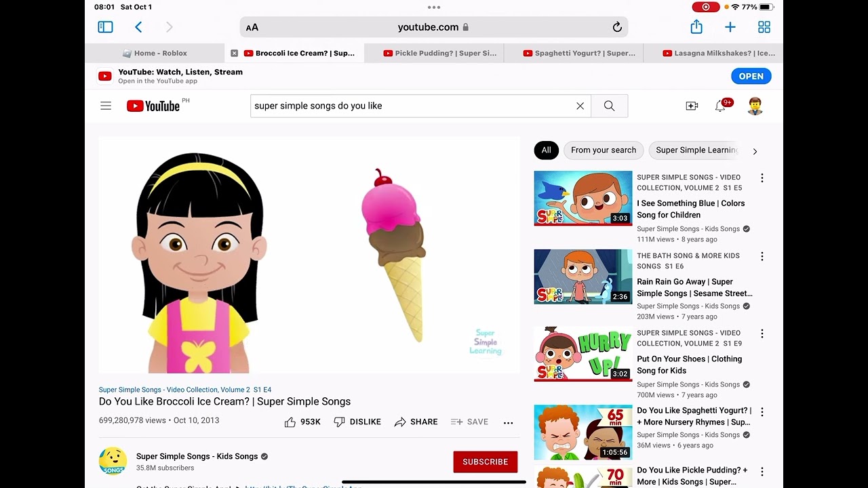Tap the 08:01 clock in status bar
The height and width of the screenshot is (488, 868).
click(x=104, y=7)
